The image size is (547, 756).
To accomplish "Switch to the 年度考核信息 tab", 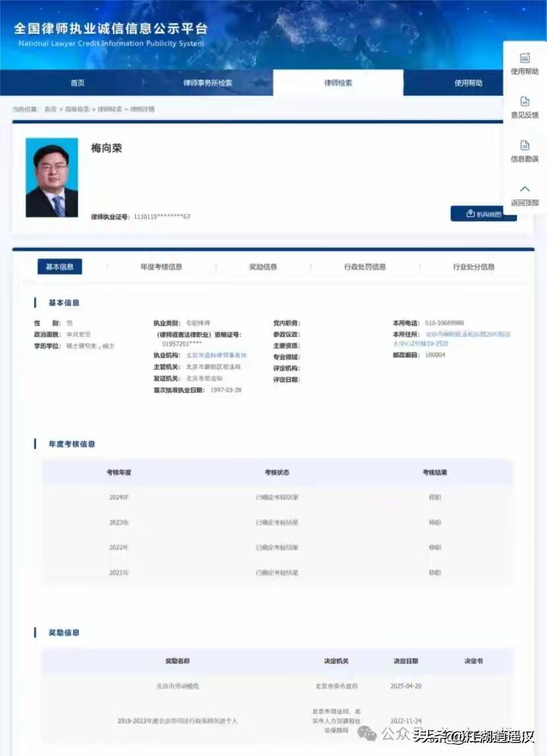I will [161, 267].
